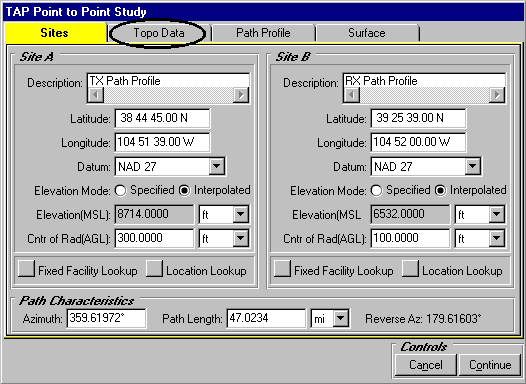This screenshot has width=526, height=384.
Task: Click Site A Fixed Facility Lookup button
Action: 26,268
